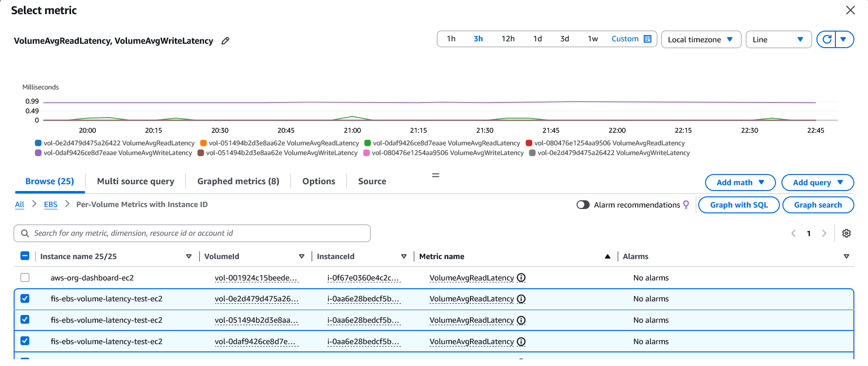Go to previous results page

(794, 233)
